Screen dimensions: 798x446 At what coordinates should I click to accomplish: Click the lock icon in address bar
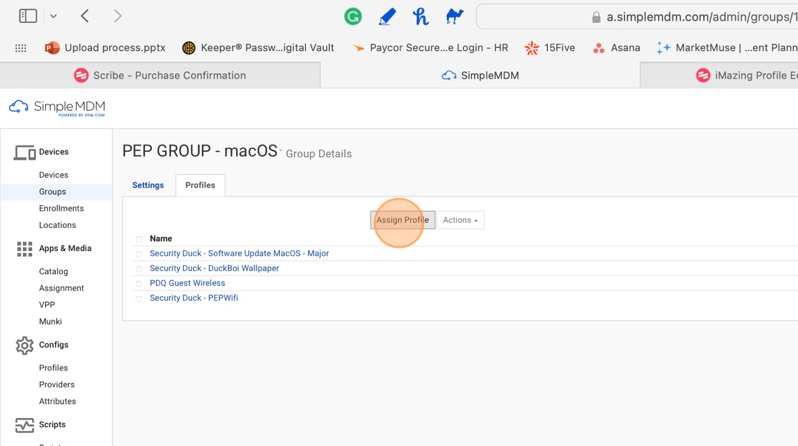coord(596,17)
